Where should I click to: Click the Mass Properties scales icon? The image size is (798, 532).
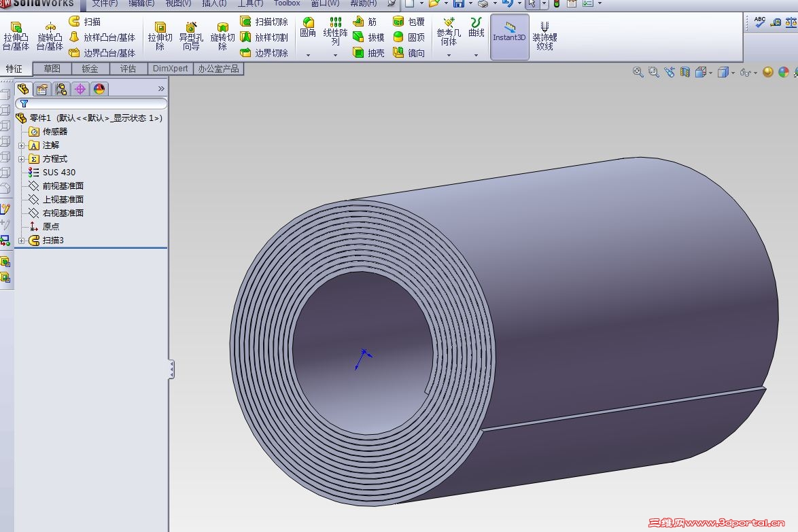(x=791, y=22)
